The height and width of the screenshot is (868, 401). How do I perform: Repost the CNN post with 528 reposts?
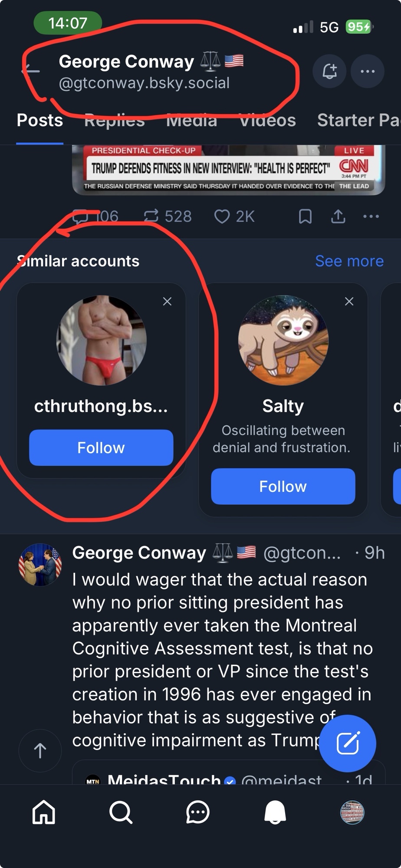click(151, 216)
